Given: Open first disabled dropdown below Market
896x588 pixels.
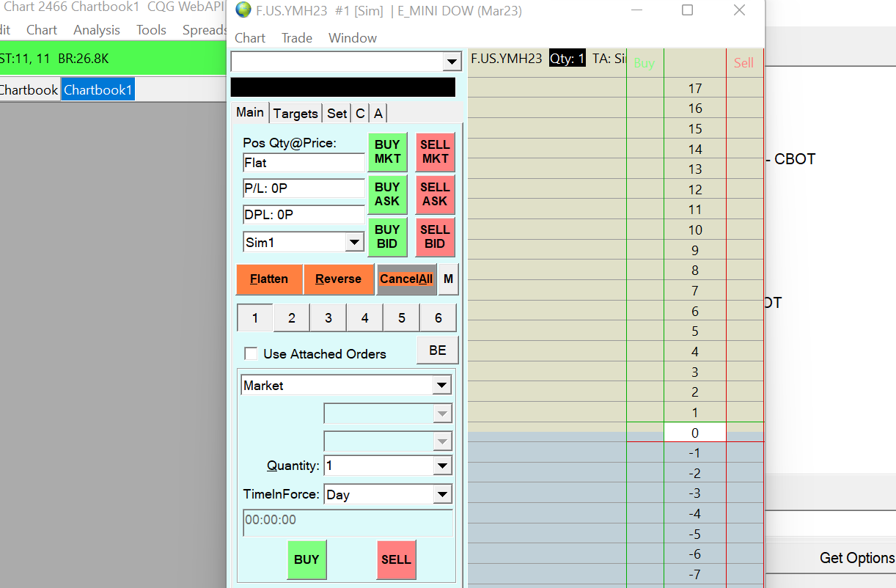Looking at the screenshot, I should (x=442, y=414).
